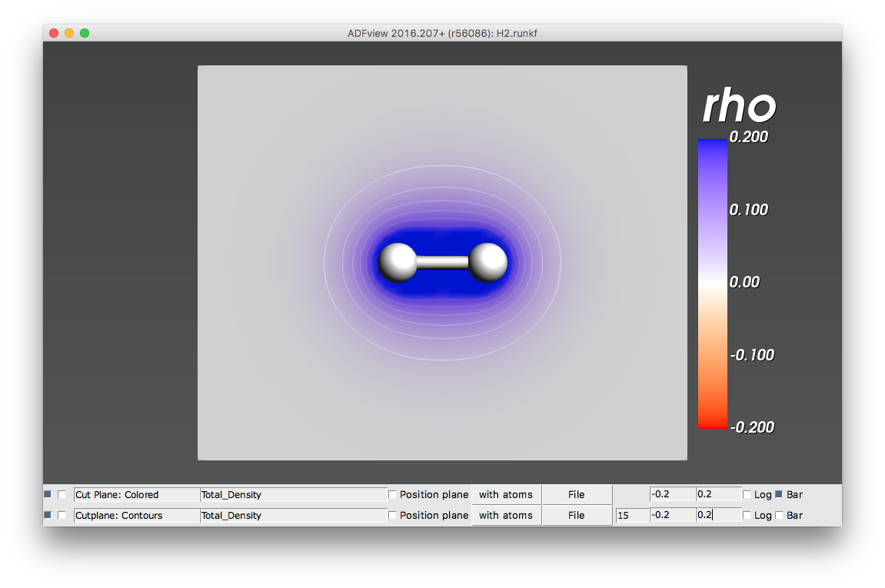Image resolution: width=885 pixels, height=588 pixels.
Task: Click File button on the contours row
Action: [577, 515]
